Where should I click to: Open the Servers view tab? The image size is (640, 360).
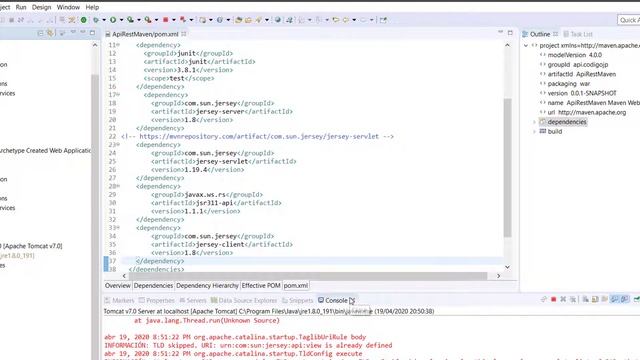(x=193, y=300)
